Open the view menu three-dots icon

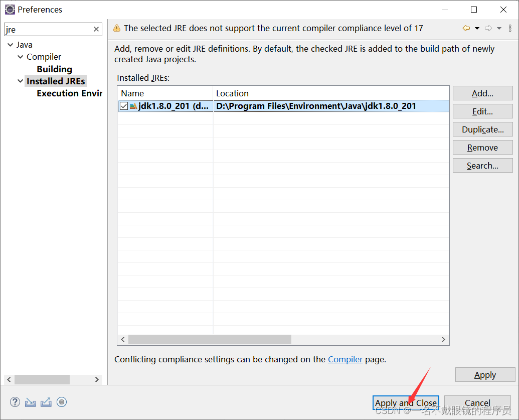click(510, 28)
